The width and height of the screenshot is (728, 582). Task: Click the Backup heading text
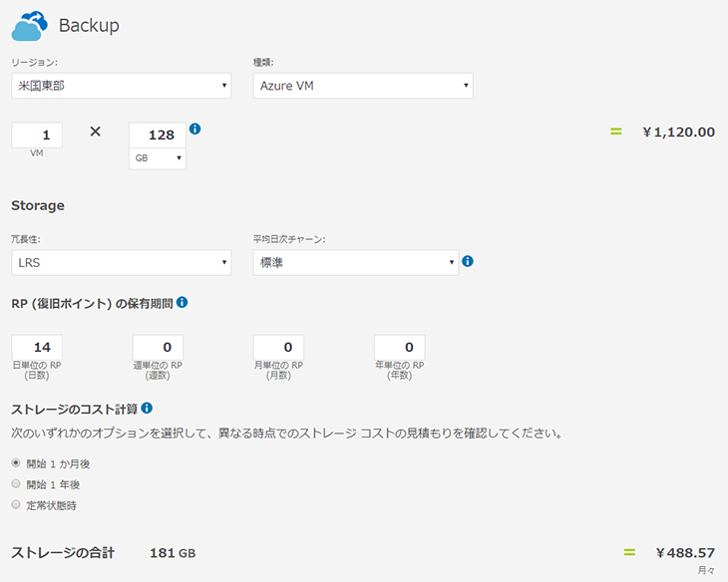89,26
